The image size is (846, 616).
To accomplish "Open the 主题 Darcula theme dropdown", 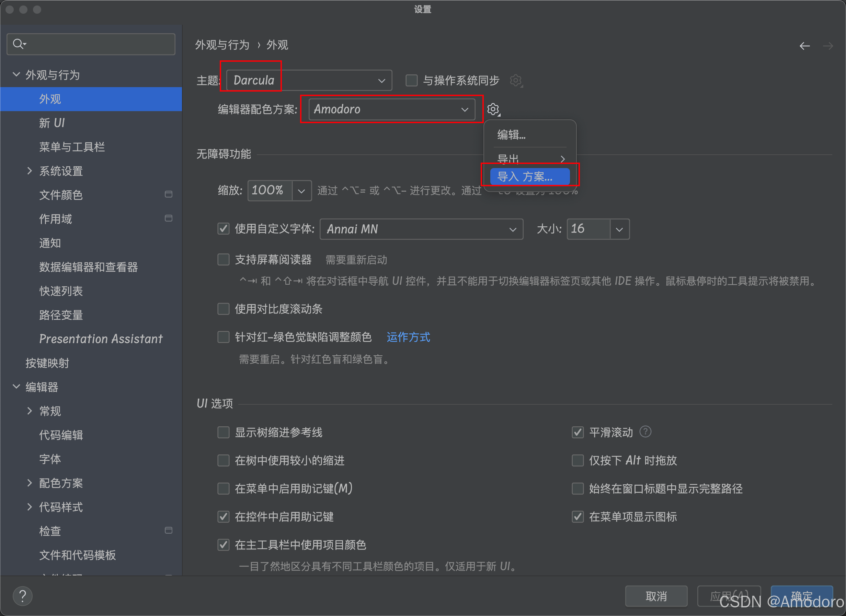I will click(309, 80).
